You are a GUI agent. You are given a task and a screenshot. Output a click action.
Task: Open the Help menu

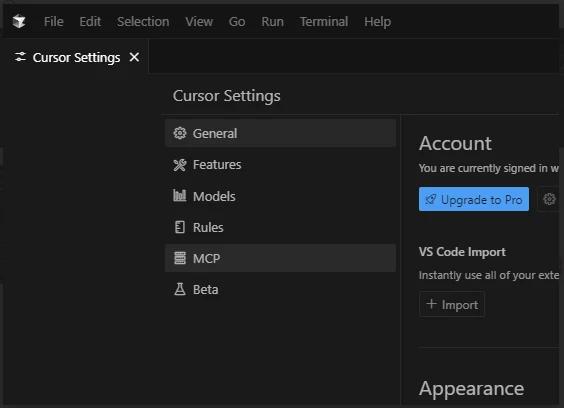tap(377, 22)
